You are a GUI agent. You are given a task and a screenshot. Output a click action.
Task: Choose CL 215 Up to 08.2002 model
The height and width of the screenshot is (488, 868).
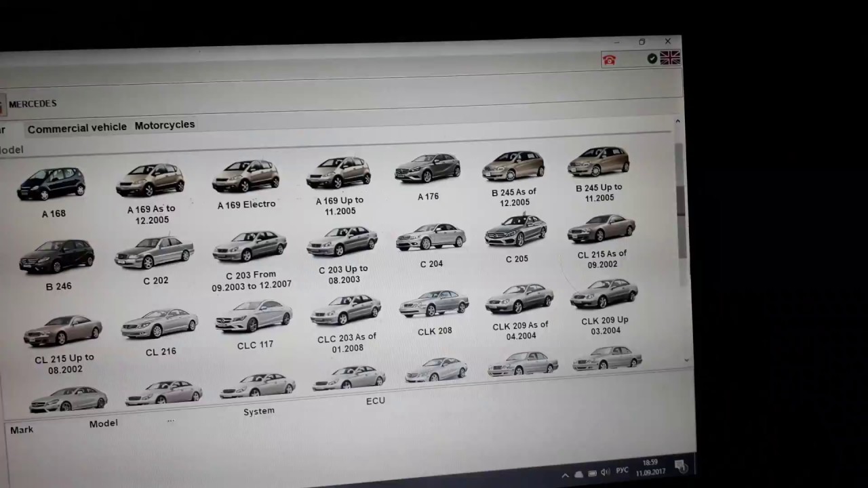(x=63, y=330)
